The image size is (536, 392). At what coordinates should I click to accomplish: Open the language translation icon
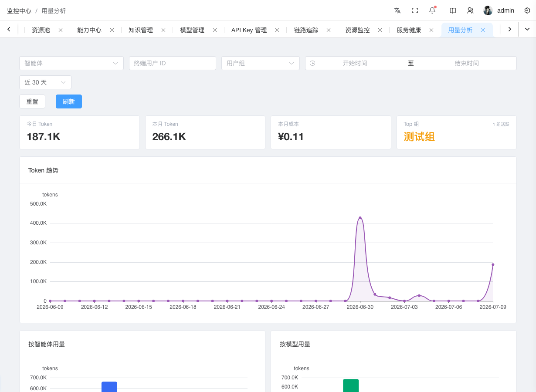[x=397, y=10]
